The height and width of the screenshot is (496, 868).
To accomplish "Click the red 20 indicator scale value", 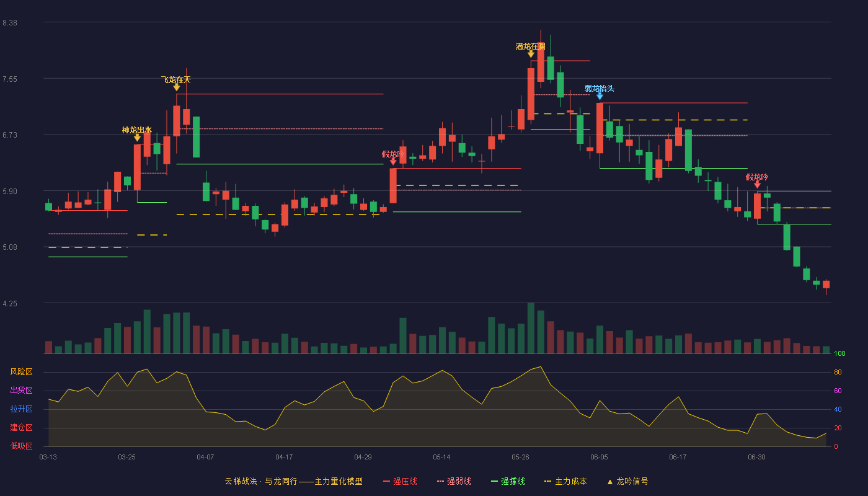I will (x=838, y=428).
